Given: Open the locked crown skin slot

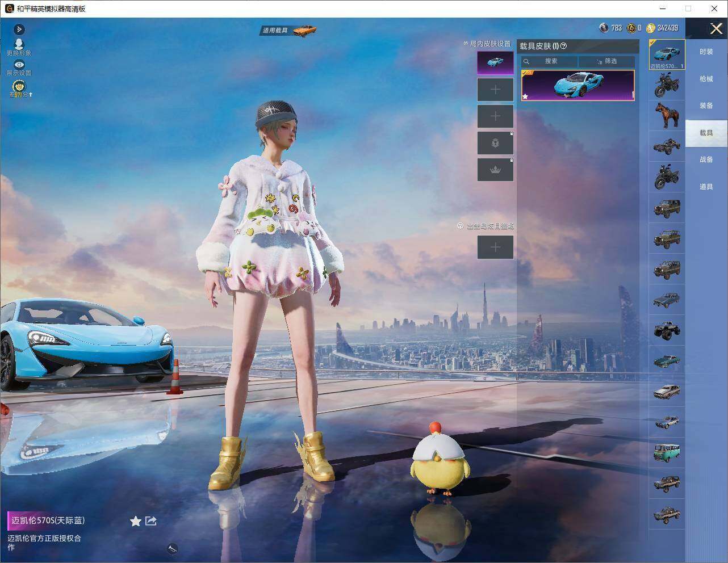Looking at the screenshot, I should pyautogui.click(x=495, y=170).
